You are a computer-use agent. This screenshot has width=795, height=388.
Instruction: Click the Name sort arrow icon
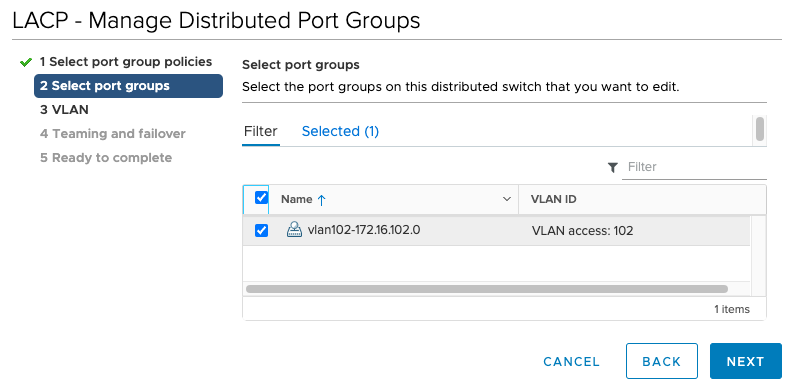tap(321, 200)
